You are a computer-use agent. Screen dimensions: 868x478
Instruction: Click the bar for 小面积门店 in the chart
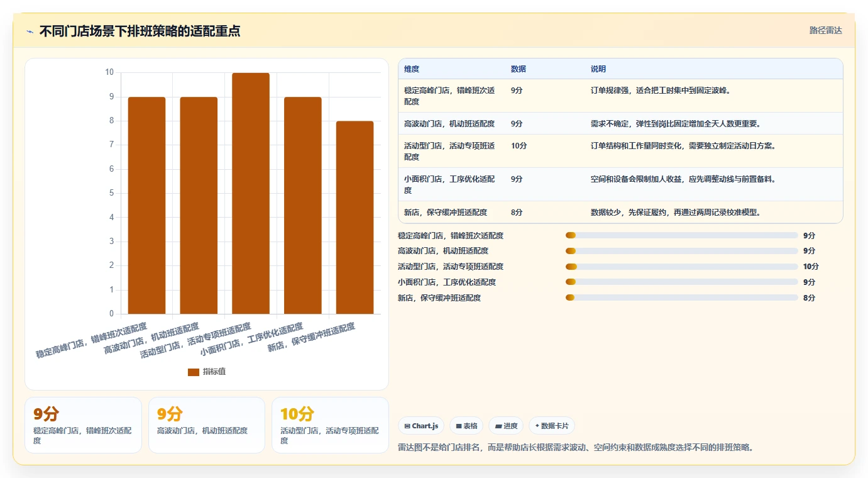[303, 205]
